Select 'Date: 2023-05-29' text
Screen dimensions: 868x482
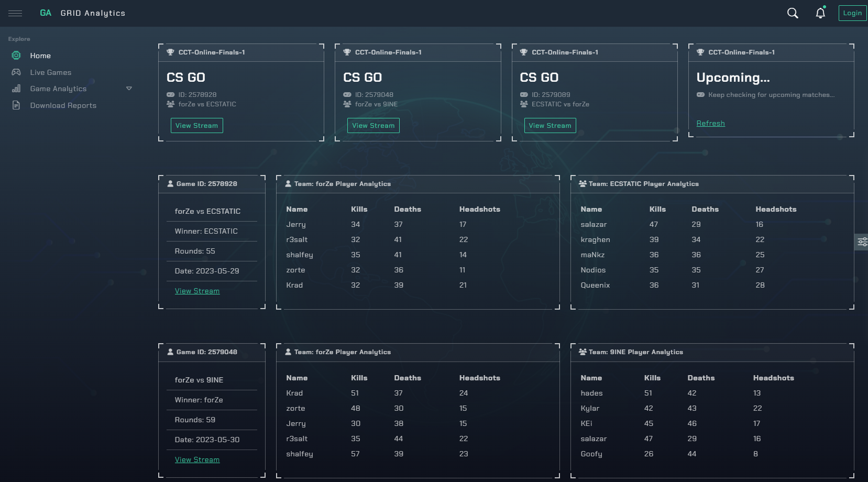tap(207, 271)
